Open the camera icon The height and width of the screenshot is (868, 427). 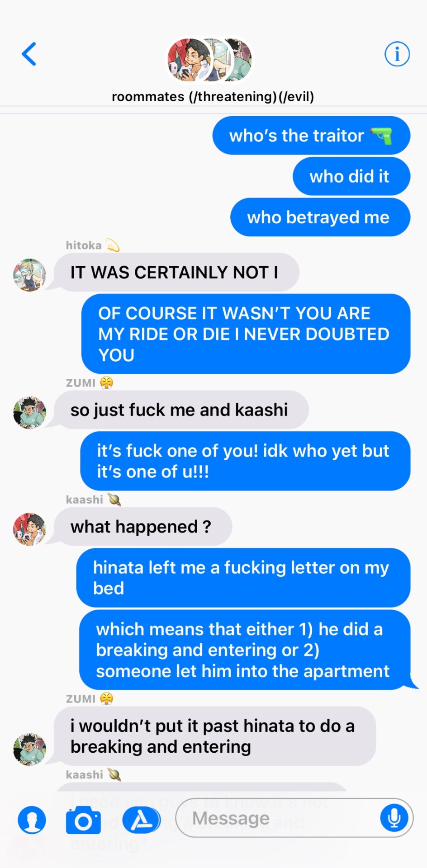coord(83,820)
